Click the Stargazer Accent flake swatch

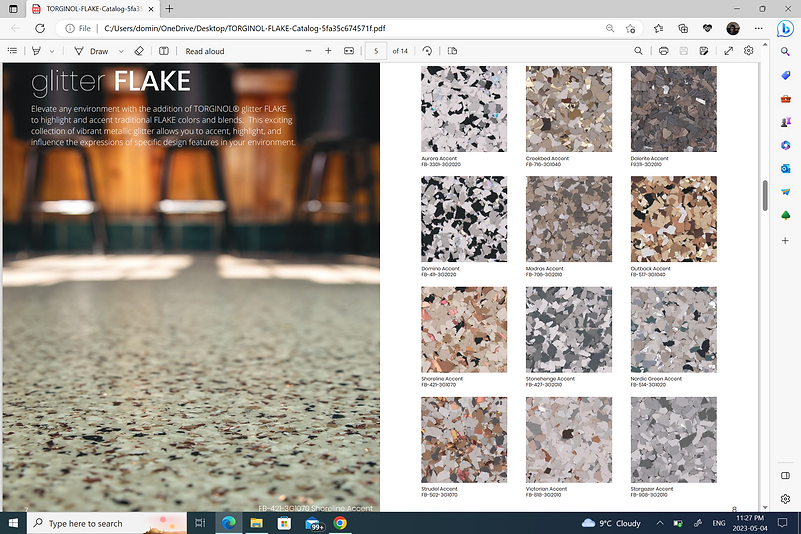tap(673, 439)
